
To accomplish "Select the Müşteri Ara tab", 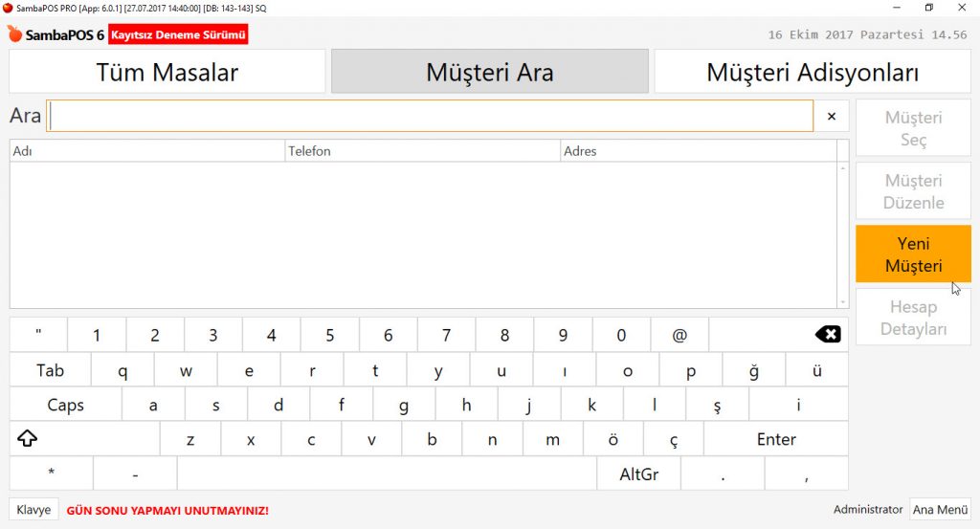I will click(490, 72).
